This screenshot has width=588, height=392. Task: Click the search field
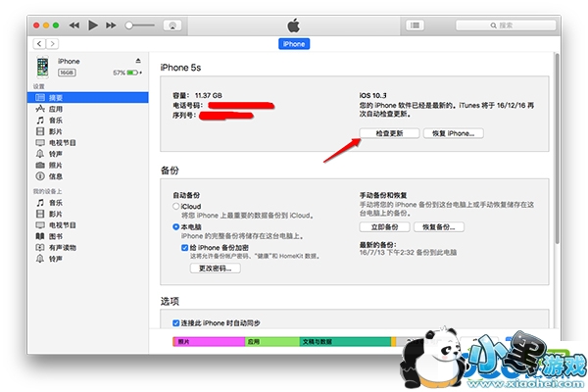tap(506, 25)
